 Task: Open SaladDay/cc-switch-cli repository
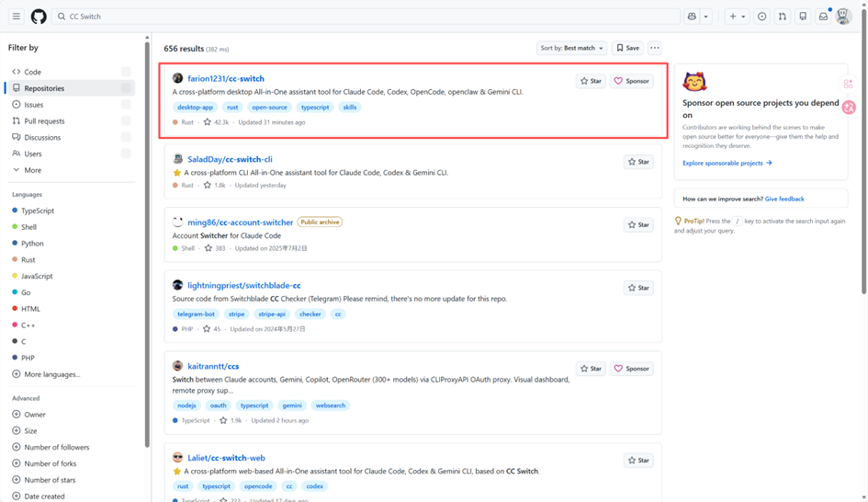(230, 160)
